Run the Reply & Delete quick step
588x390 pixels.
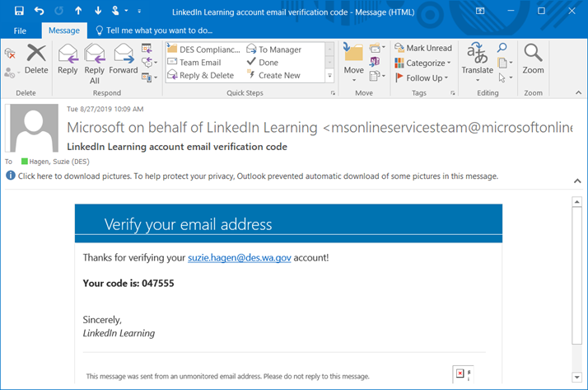tap(201, 75)
